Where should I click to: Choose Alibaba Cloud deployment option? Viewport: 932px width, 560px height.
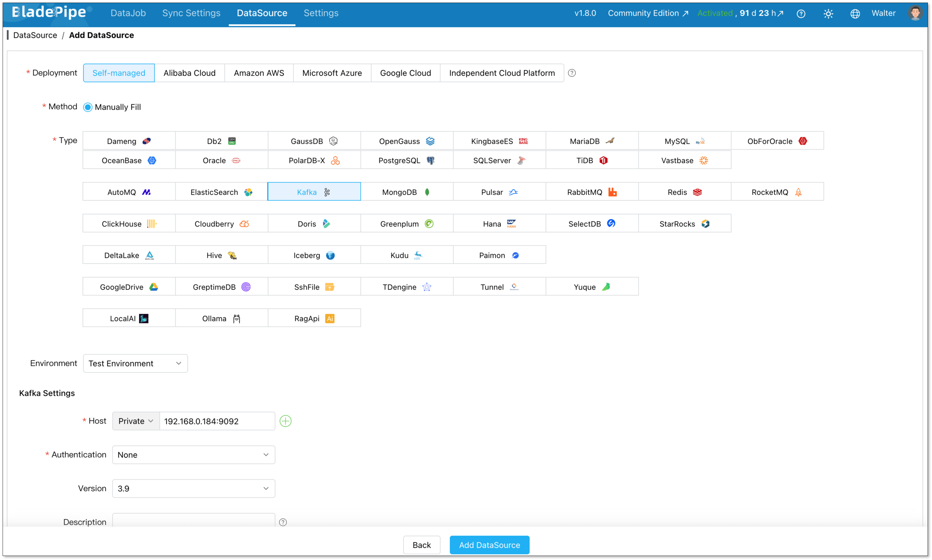[x=189, y=73]
